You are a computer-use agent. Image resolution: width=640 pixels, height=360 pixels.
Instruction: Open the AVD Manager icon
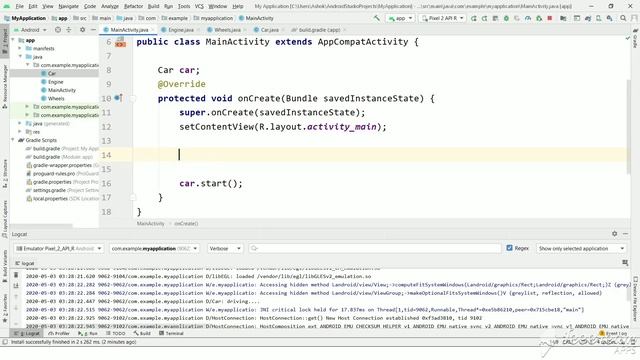click(x=599, y=18)
